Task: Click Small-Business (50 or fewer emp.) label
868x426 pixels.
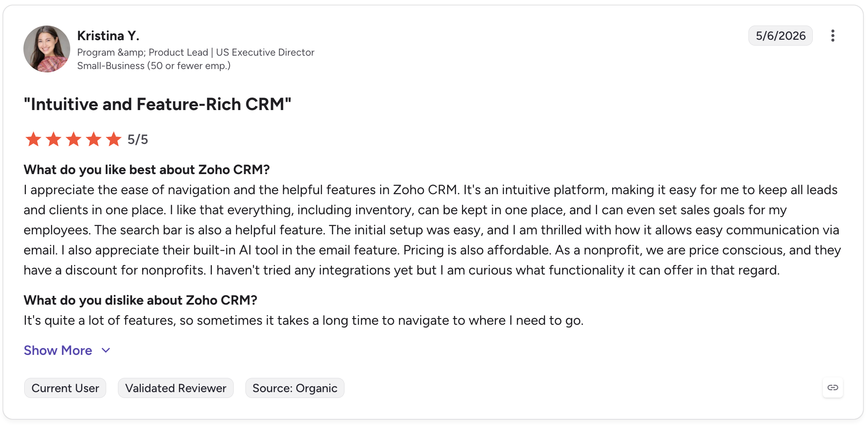Action: click(154, 66)
